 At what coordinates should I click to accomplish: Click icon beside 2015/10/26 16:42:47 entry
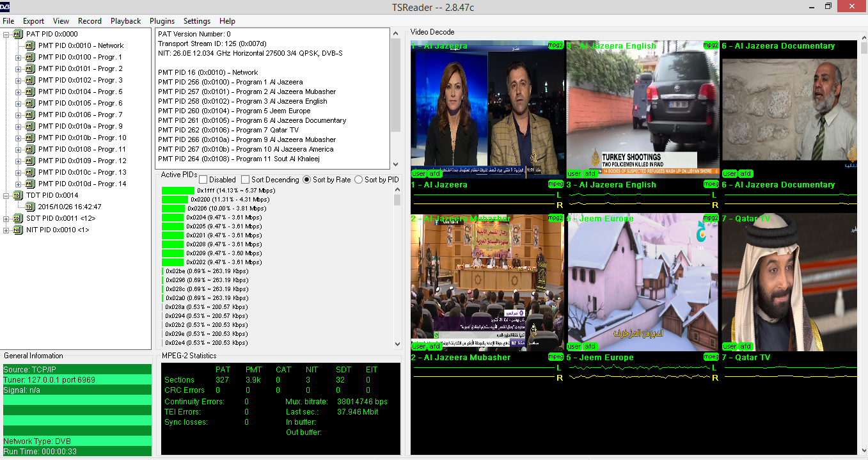tap(29, 207)
